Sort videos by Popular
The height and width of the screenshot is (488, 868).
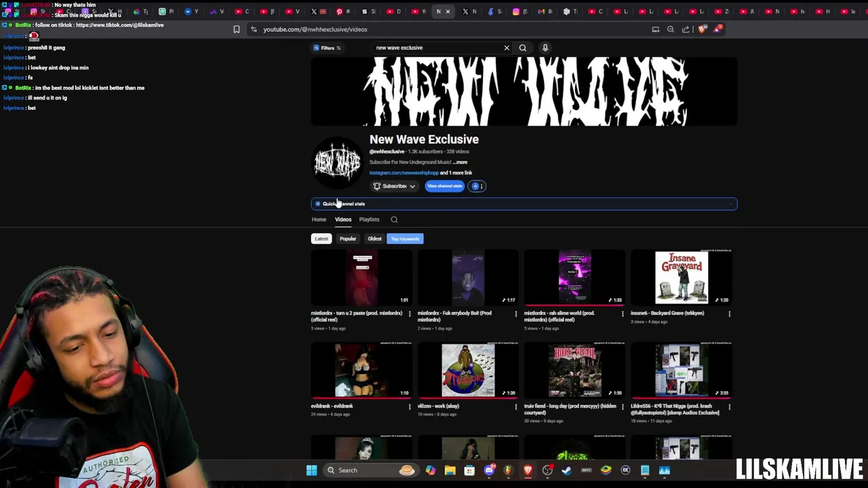tap(348, 239)
